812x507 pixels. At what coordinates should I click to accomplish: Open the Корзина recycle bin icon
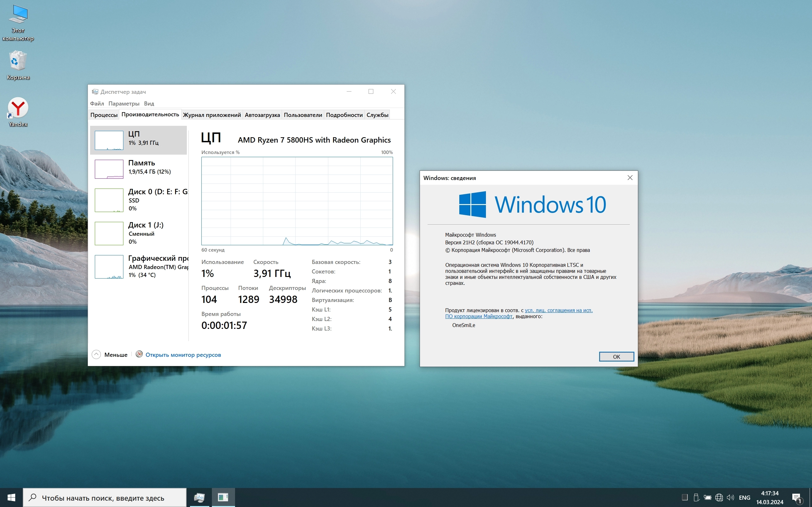18,65
